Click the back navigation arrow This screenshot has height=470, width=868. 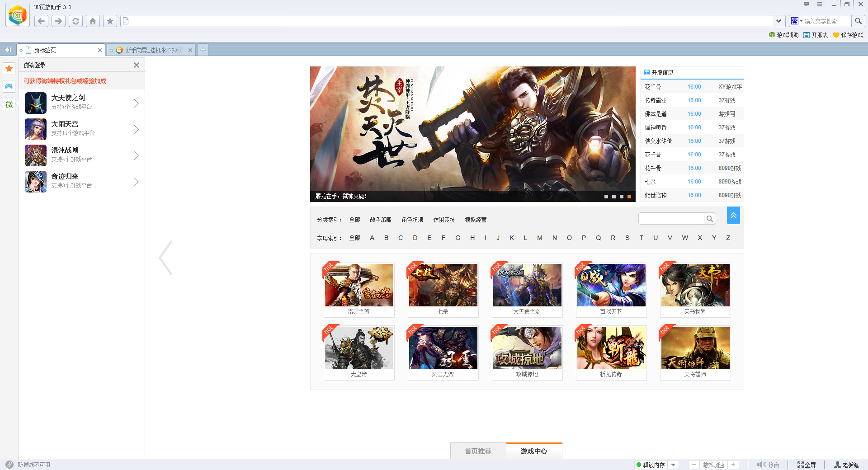coord(41,21)
